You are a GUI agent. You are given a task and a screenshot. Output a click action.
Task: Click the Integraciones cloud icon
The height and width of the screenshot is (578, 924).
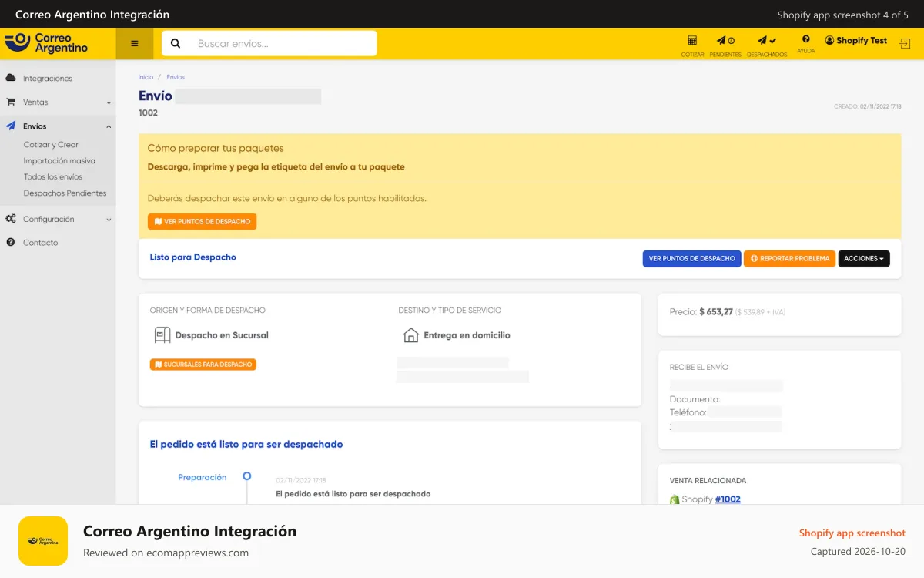pos(11,78)
